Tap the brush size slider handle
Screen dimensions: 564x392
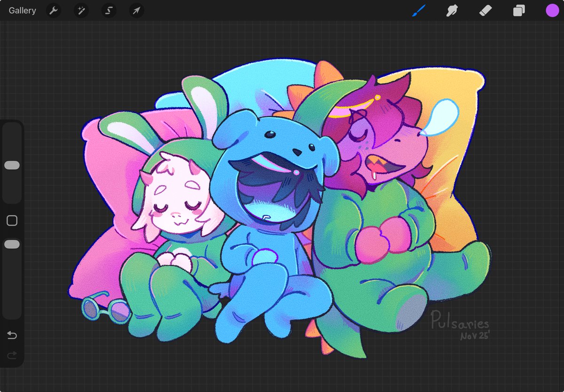point(12,165)
